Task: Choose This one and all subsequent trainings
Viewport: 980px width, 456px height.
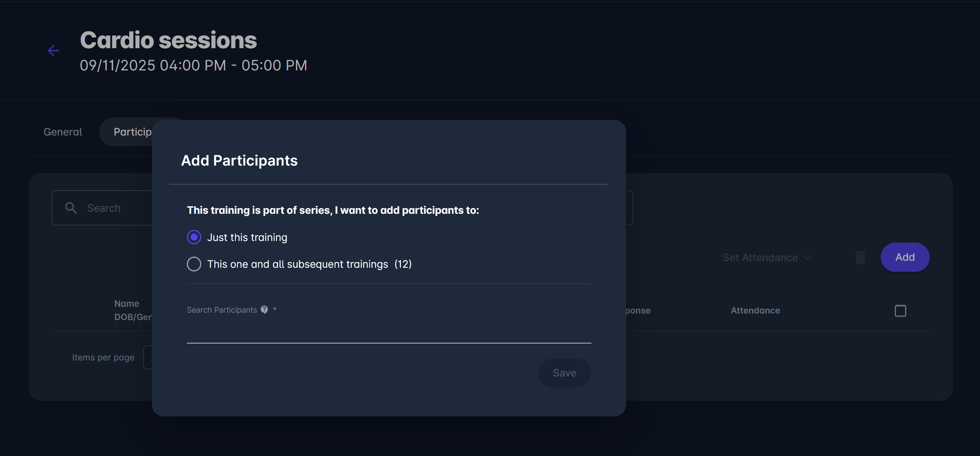Action: [x=194, y=264]
